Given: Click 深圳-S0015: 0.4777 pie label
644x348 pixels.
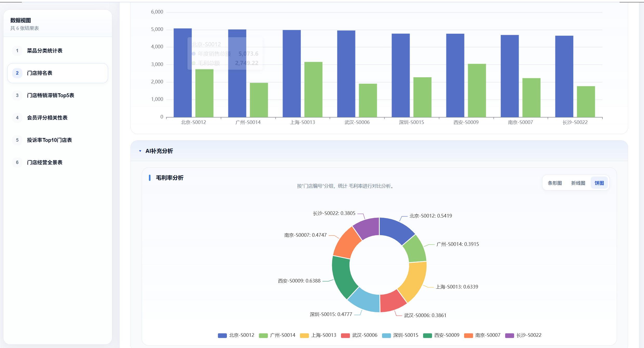Looking at the screenshot, I should 331,314.
